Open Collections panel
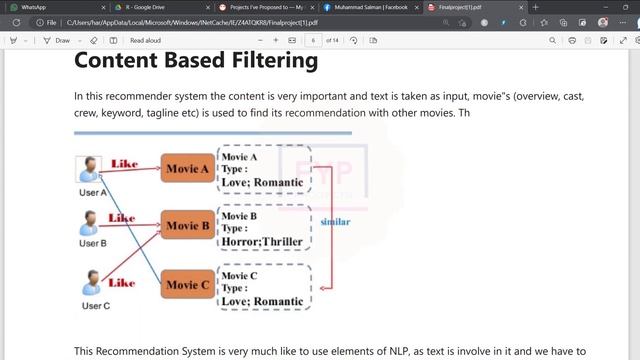 point(563,23)
